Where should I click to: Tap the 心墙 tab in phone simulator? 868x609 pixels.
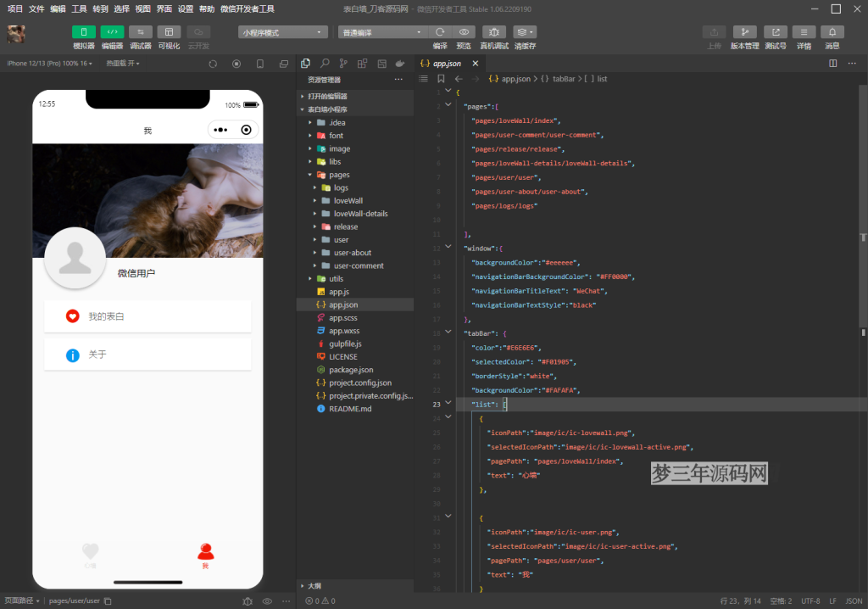tap(90, 555)
